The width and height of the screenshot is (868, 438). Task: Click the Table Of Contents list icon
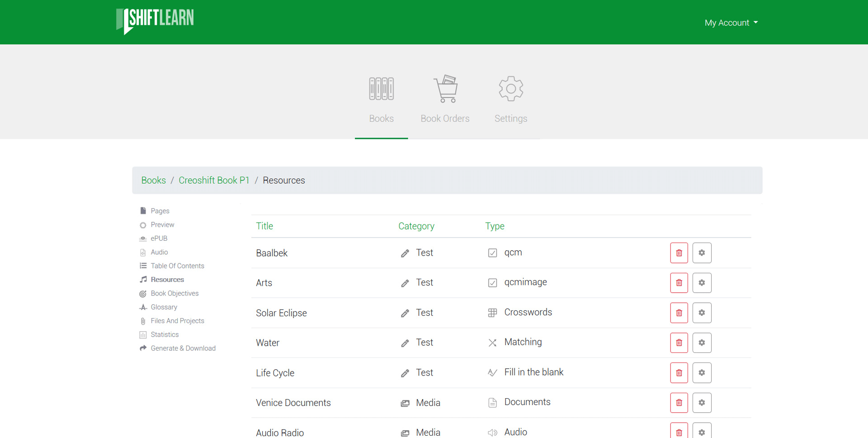coord(143,266)
